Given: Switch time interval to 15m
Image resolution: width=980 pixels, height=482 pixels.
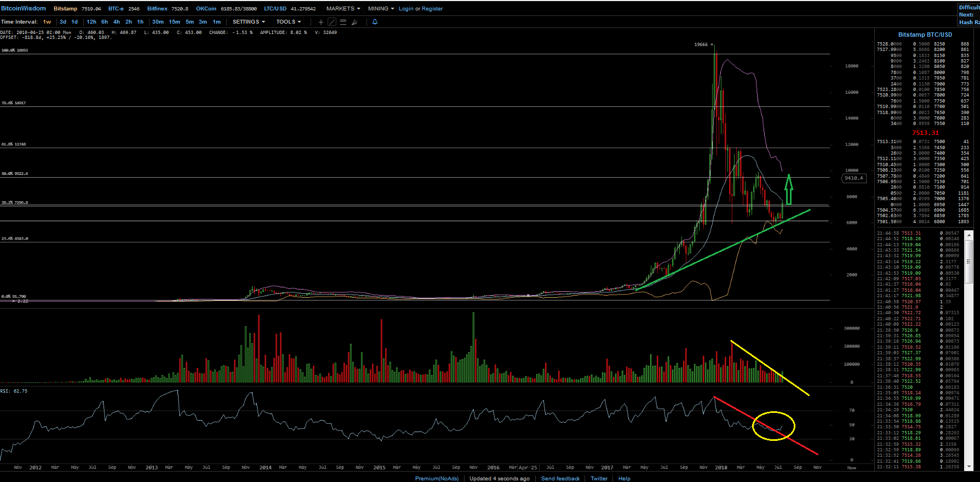Looking at the screenshot, I should [x=174, y=22].
